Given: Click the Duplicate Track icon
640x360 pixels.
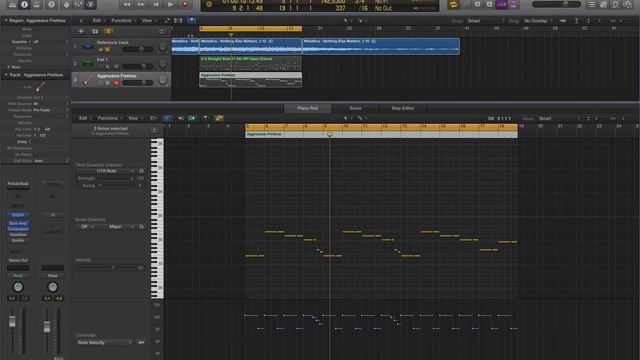Looking at the screenshot, I should [x=95, y=31].
